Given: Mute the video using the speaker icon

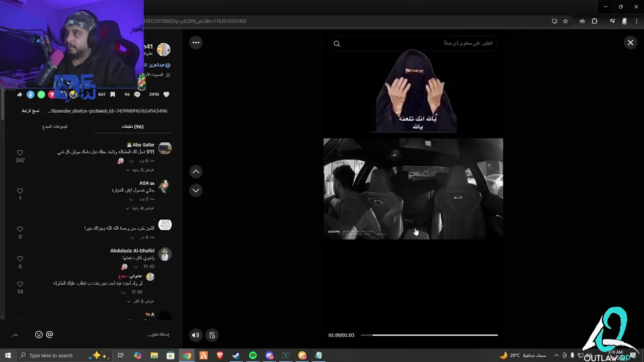Looking at the screenshot, I should 196,335.
